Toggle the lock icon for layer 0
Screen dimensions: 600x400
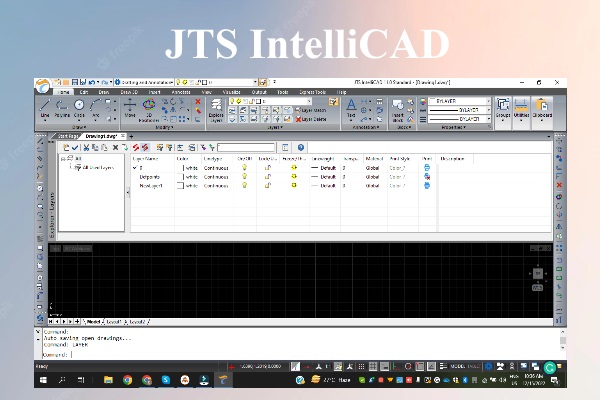[268, 168]
